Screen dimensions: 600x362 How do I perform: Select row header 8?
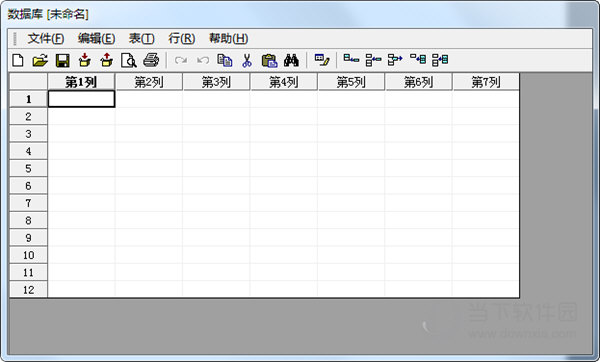tap(28, 220)
